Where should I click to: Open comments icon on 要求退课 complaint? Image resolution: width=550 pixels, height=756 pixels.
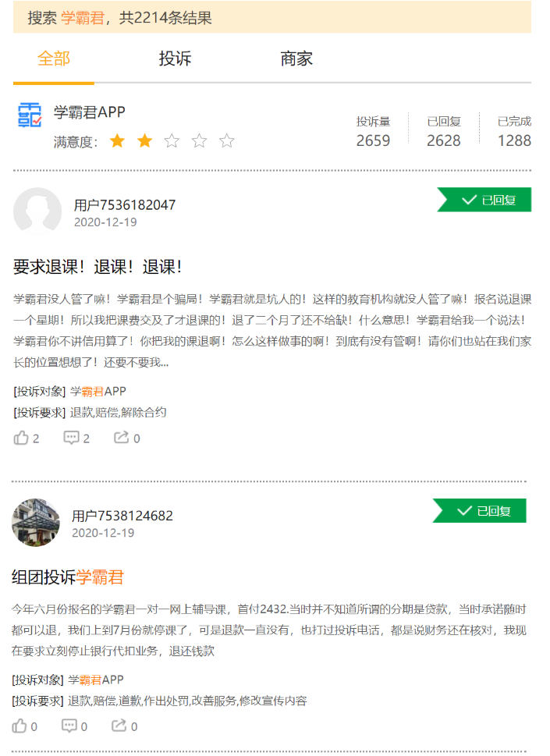pyautogui.click(x=71, y=438)
